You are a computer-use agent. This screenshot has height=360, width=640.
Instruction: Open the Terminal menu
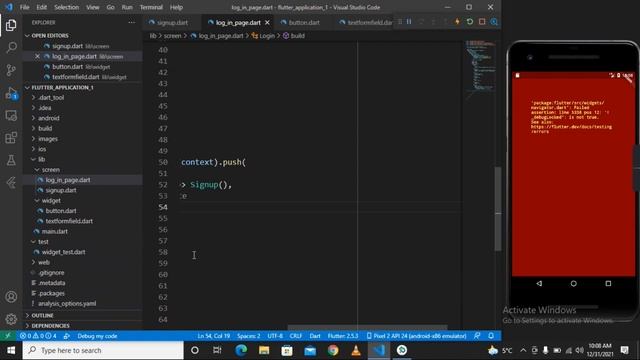click(151, 7)
